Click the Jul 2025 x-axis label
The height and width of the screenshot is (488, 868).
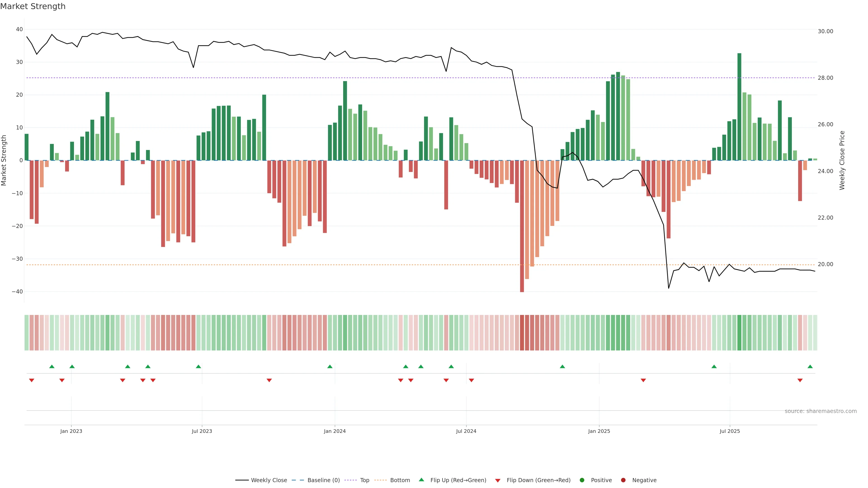(x=729, y=431)
